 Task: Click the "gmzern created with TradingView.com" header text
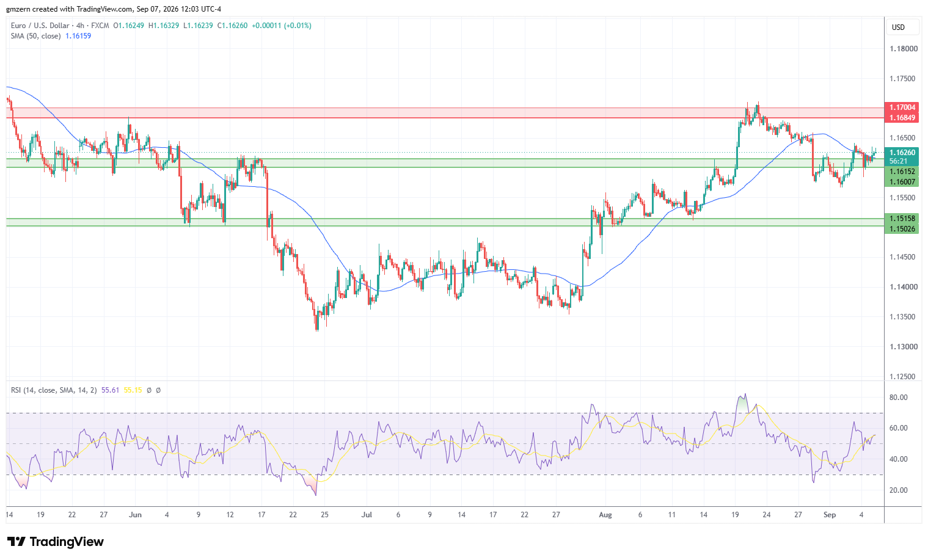click(69, 9)
